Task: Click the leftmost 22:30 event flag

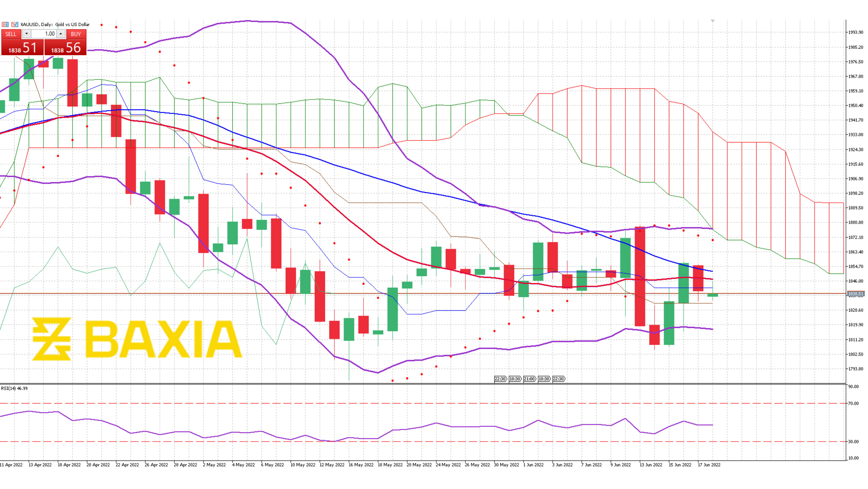Action: (x=501, y=379)
